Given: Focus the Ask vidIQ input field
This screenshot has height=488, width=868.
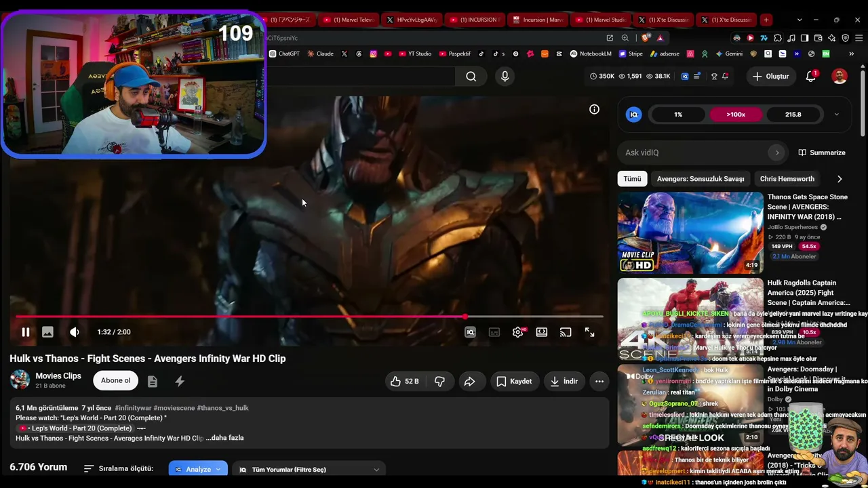Looking at the screenshot, I should click(x=693, y=152).
